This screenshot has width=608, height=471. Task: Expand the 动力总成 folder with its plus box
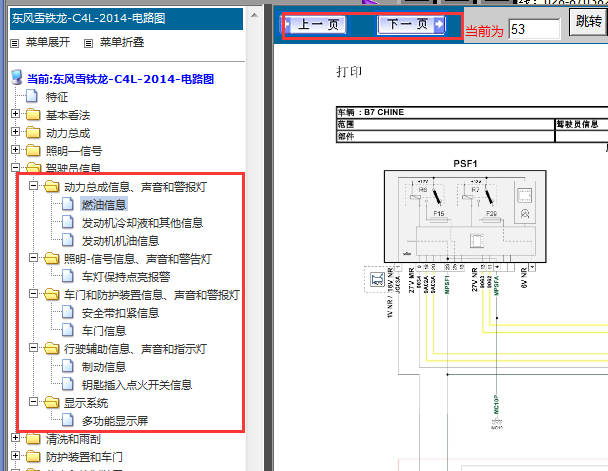[15, 131]
